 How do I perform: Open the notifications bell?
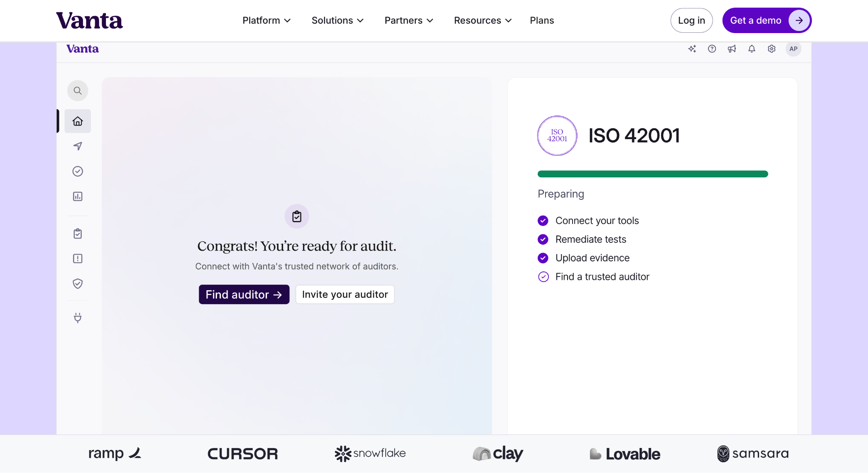pyautogui.click(x=752, y=49)
